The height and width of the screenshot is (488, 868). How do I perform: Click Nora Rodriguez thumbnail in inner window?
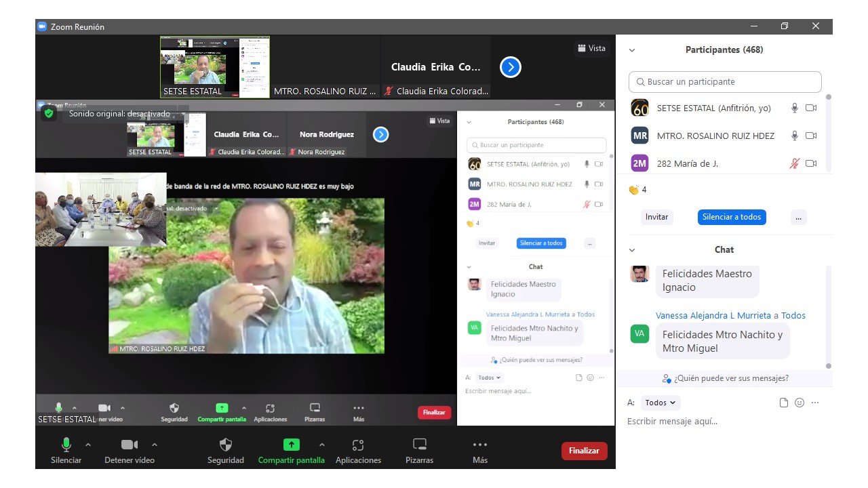(x=327, y=134)
